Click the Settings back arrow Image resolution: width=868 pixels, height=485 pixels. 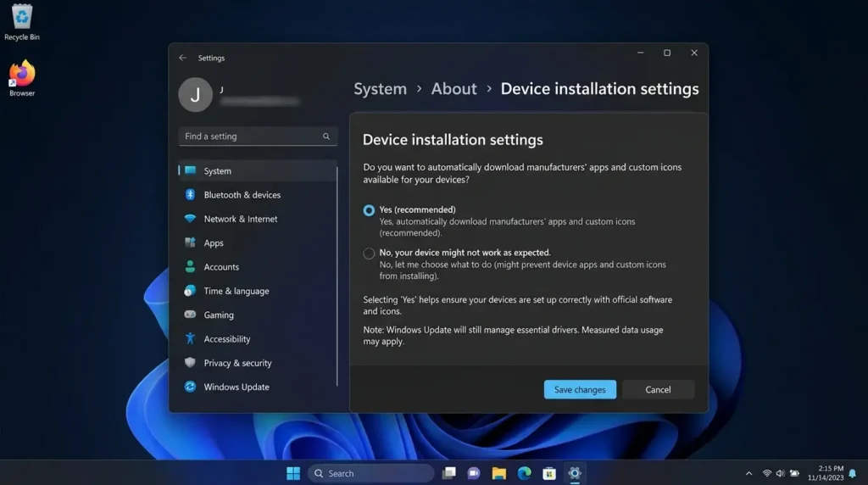(183, 58)
